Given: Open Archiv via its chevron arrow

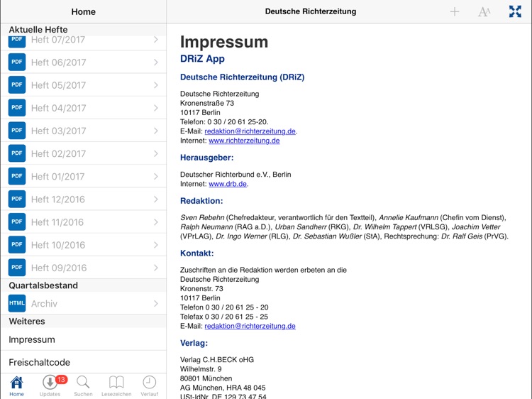Looking at the screenshot, I should pyautogui.click(x=156, y=303).
